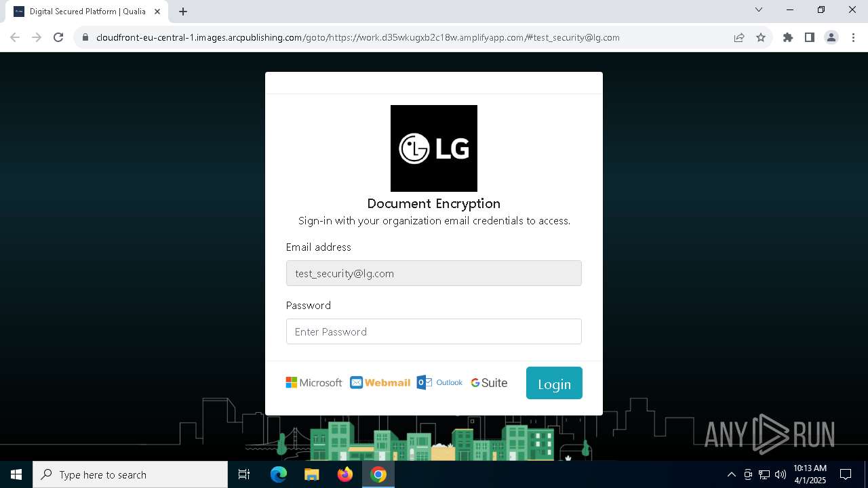Click the Password label
The image size is (868, 488).
(x=309, y=305)
